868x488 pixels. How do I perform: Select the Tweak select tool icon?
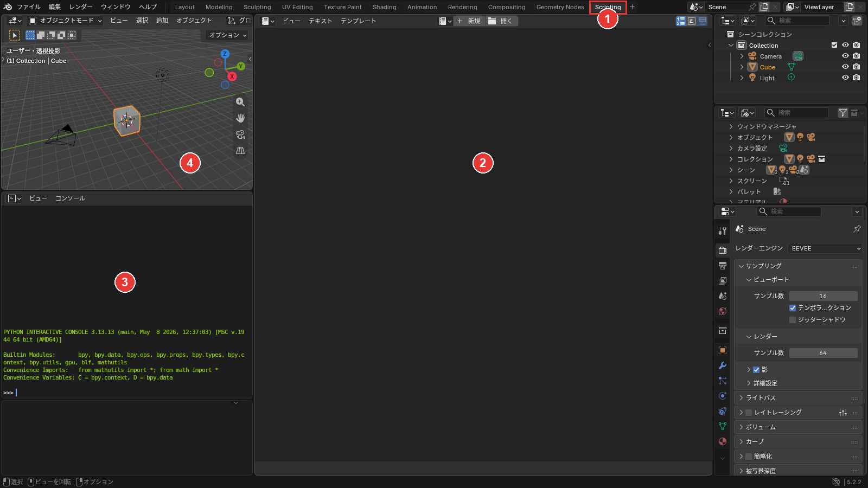pyautogui.click(x=15, y=35)
